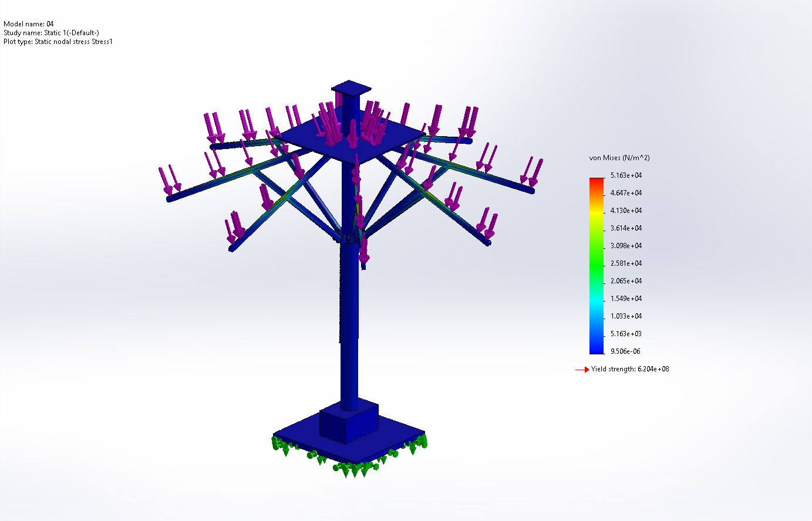Screen dimensions: 812x521
Task: Select the minimum legend value 9.506e-06
Action: [626, 351]
